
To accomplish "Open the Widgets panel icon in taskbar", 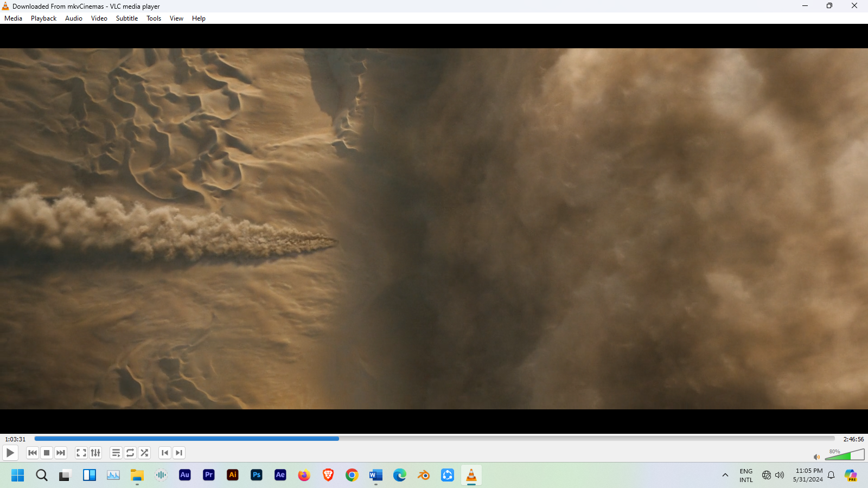I will (90, 475).
